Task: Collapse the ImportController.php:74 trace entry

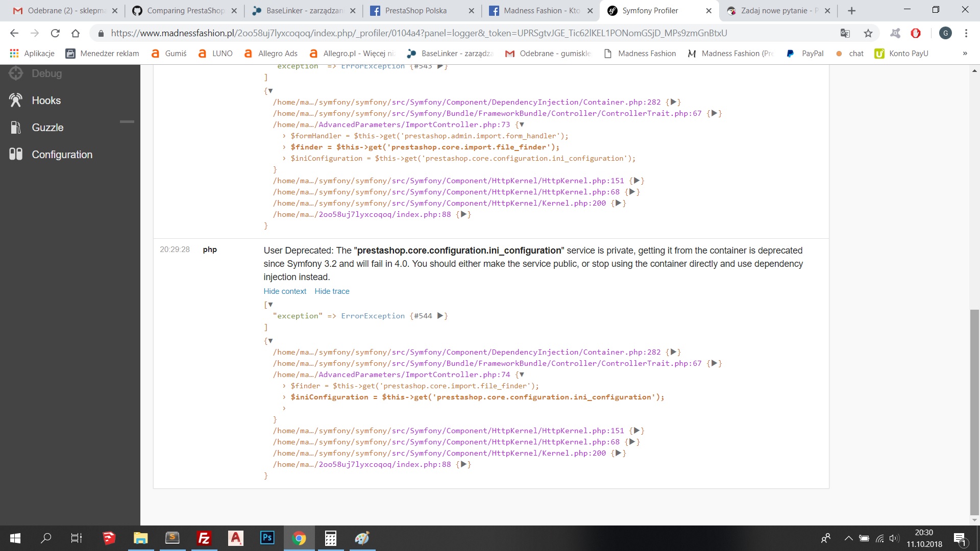Action: [x=521, y=374]
